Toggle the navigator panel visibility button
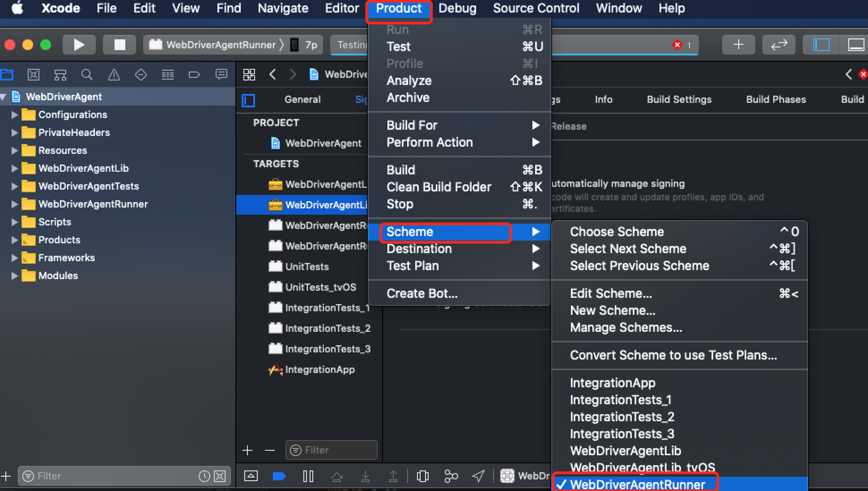868x491 pixels. click(x=821, y=45)
